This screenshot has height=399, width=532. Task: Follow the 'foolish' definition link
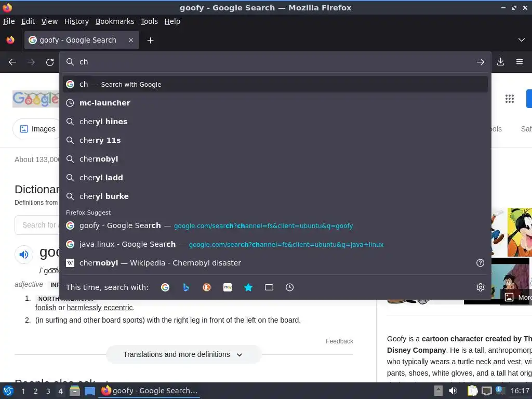coord(46,308)
